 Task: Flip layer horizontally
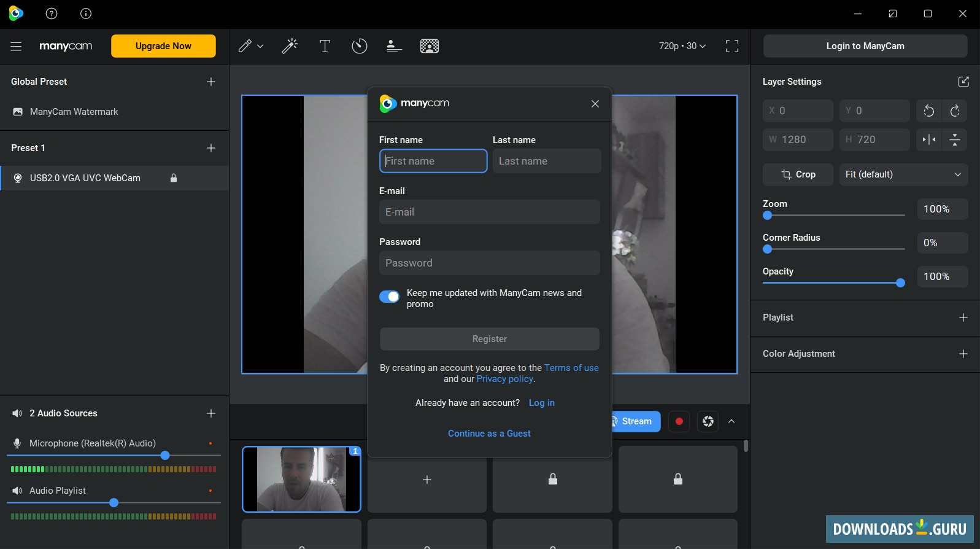click(929, 140)
